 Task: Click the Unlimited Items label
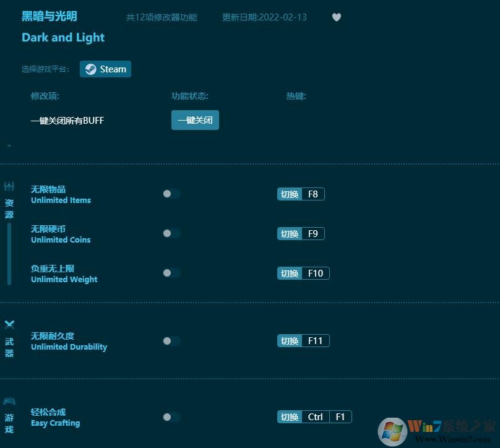tap(61, 200)
